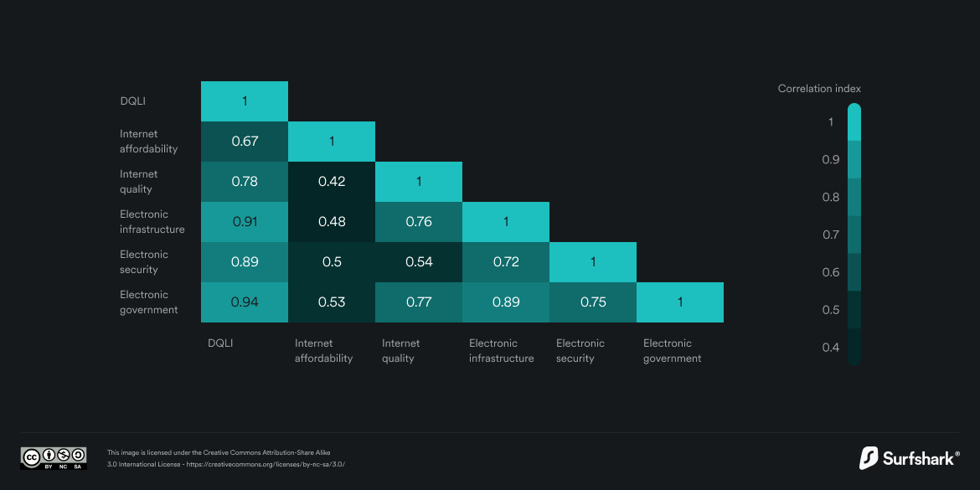Click the 0.54 heatmap cell
Viewport: 980px width, 490px height.
pos(419,262)
